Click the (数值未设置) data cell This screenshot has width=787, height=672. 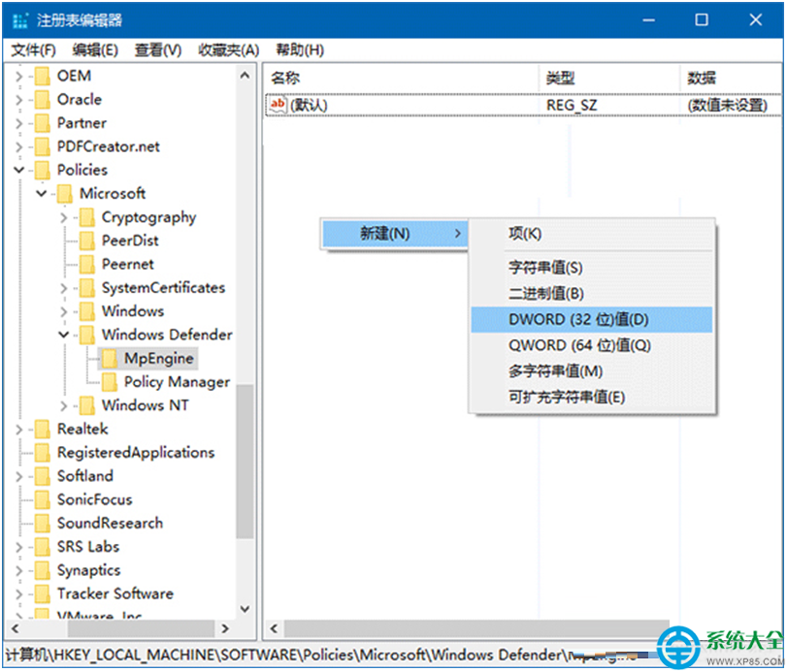point(727,106)
